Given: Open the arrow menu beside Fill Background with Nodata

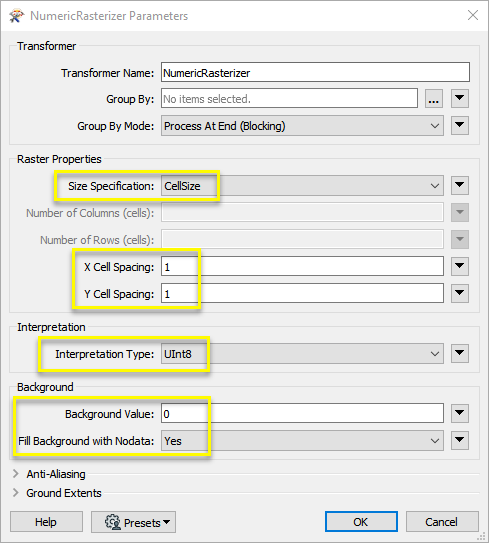Looking at the screenshot, I should coord(460,440).
